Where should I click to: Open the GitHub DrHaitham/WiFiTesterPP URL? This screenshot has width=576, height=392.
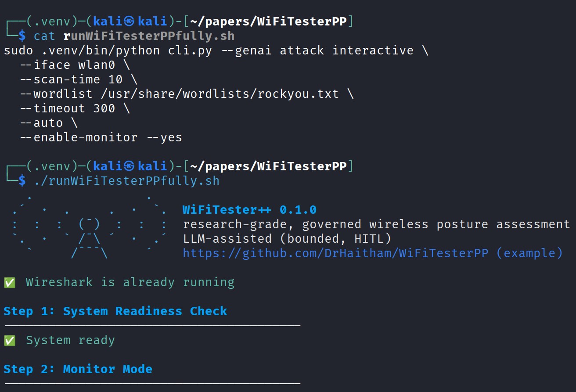point(335,253)
